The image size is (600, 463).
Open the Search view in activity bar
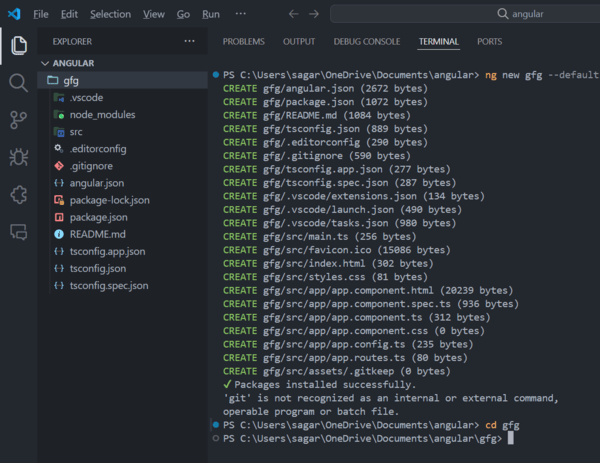pyautogui.click(x=18, y=83)
